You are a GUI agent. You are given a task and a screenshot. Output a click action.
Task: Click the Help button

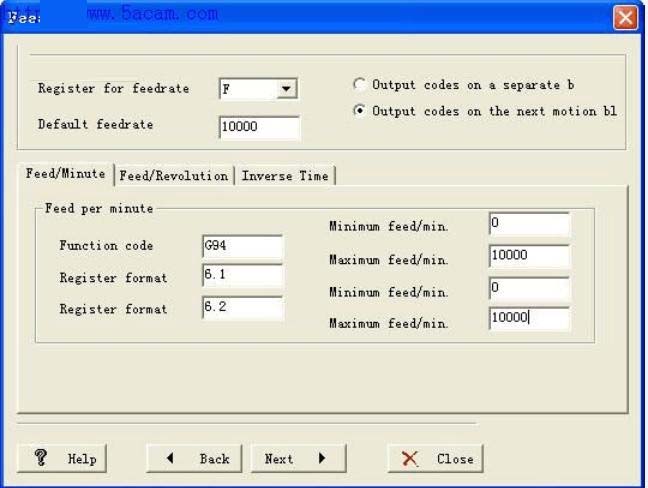[62, 458]
